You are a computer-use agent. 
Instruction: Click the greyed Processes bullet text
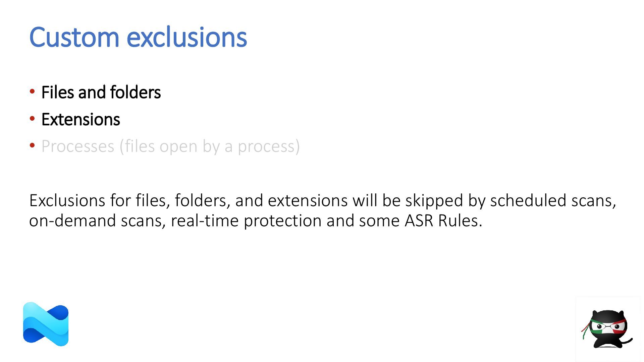[x=170, y=146]
